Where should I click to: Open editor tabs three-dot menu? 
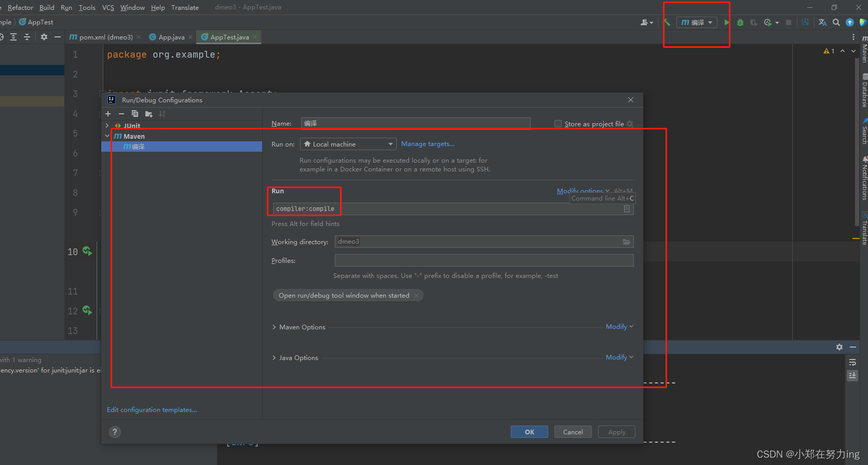tap(853, 37)
